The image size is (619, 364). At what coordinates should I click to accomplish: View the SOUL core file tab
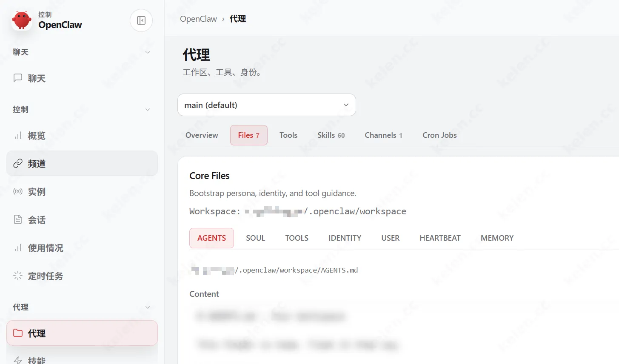tap(255, 238)
